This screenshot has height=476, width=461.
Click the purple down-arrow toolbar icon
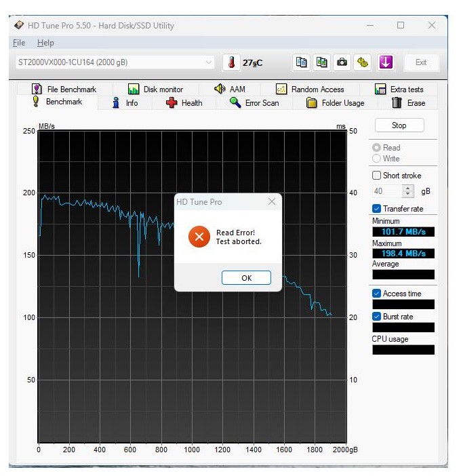pos(386,62)
